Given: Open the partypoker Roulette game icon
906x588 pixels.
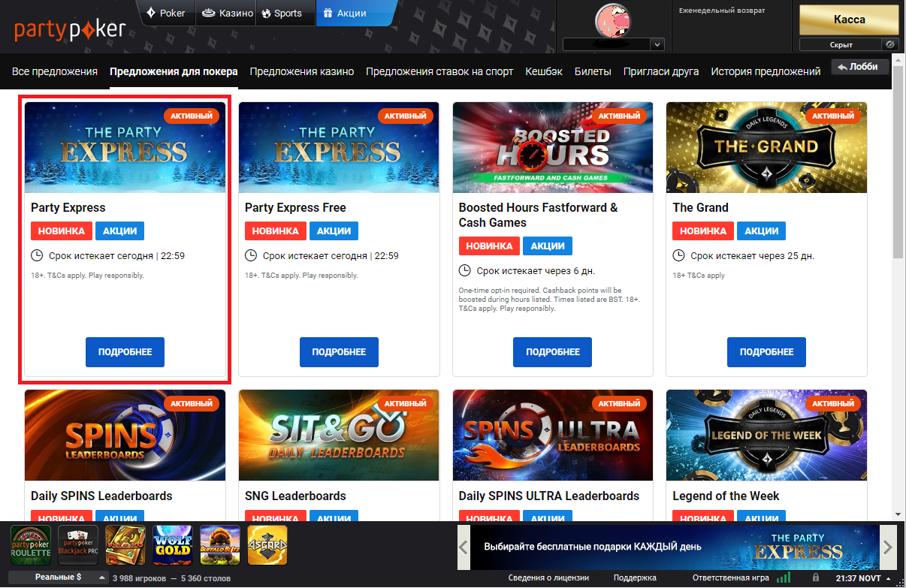Looking at the screenshot, I should [x=31, y=545].
